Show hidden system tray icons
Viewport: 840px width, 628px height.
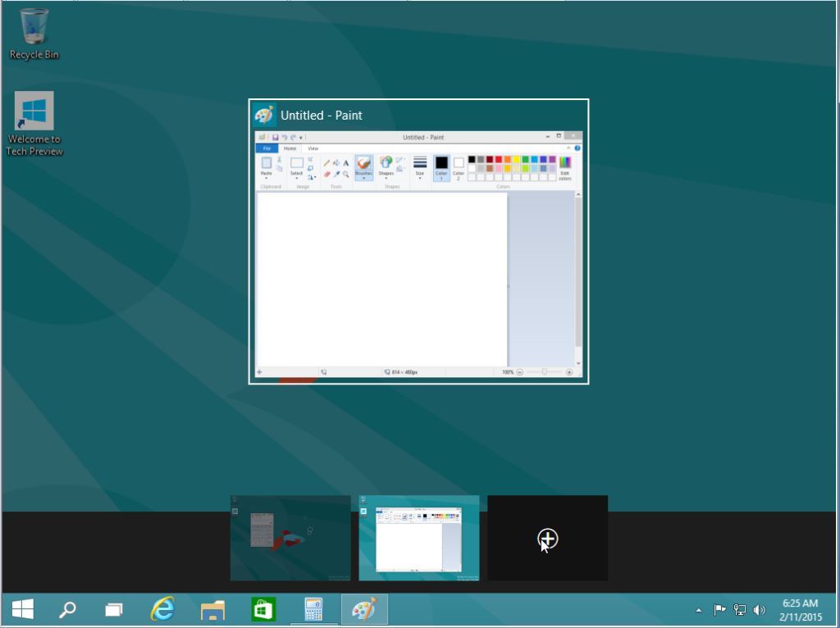click(x=699, y=610)
